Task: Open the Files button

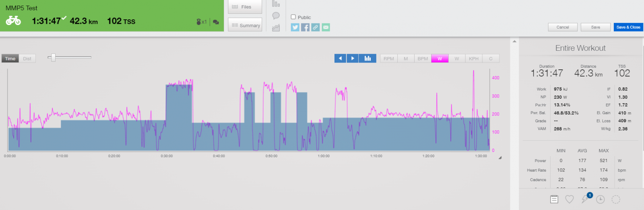Action: point(245,7)
